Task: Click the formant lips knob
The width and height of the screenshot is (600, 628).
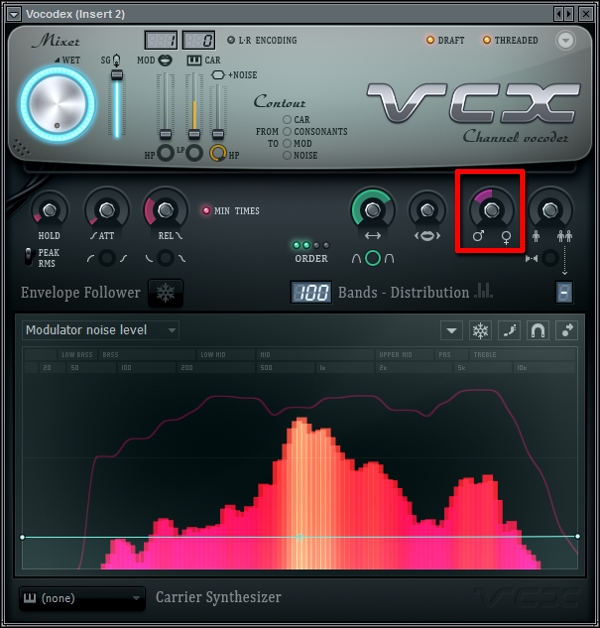Action: coord(427,210)
